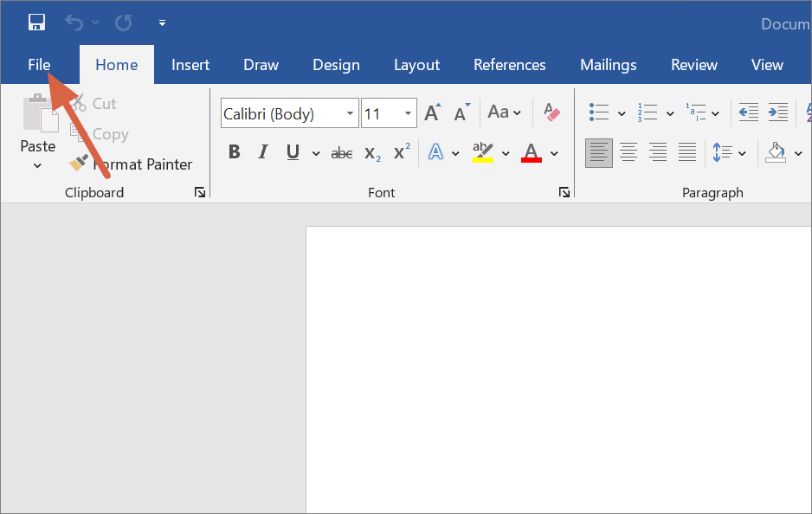Screen dimensions: 812x514
Task: Open the Change Case Aa dropdown
Action: coord(505,112)
